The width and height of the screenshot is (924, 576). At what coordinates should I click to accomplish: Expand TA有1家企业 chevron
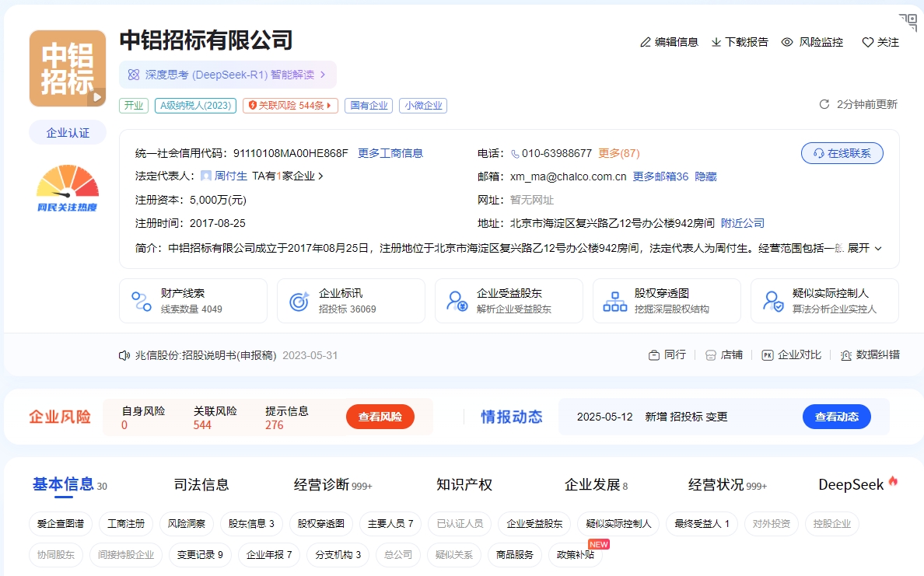point(320,176)
